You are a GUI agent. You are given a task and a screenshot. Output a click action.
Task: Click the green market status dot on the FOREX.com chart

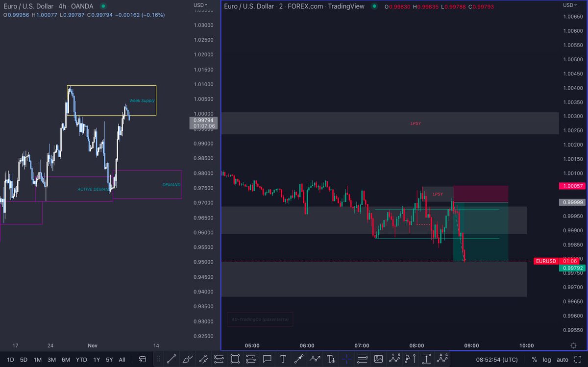click(x=374, y=6)
